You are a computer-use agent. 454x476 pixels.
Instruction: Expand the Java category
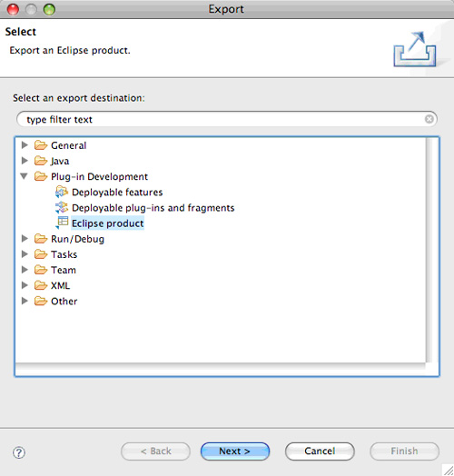pyautogui.click(x=25, y=161)
